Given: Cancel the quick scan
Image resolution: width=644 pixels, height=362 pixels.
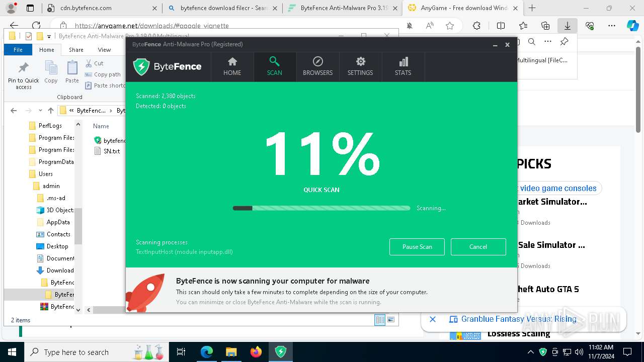Looking at the screenshot, I should click(x=478, y=247).
